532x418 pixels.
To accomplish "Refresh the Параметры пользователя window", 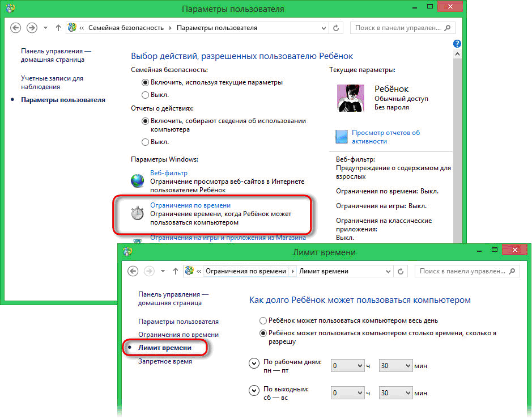I will [x=336, y=28].
